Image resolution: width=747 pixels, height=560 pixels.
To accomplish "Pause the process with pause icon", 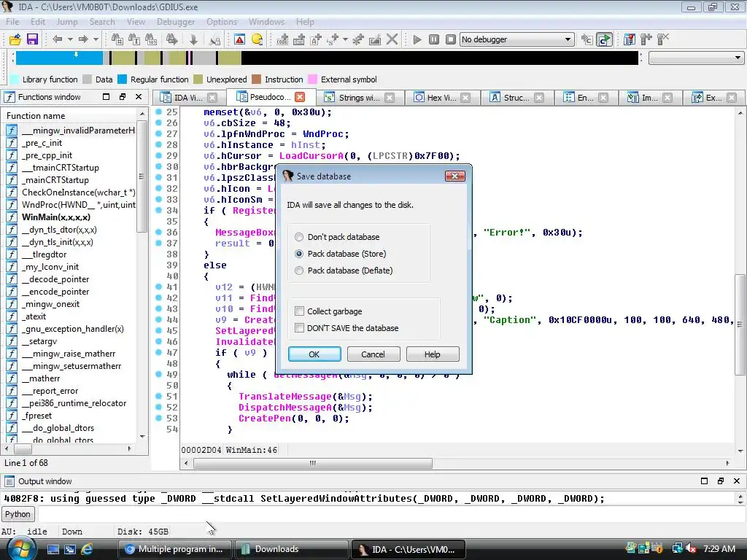I will pos(433,39).
